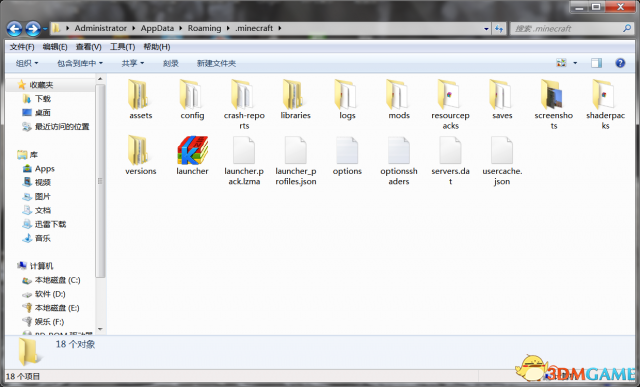The height and width of the screenshot is (387, 640).
Task: Select the options file
Action: pyautogui.click(x=347, y=156)
